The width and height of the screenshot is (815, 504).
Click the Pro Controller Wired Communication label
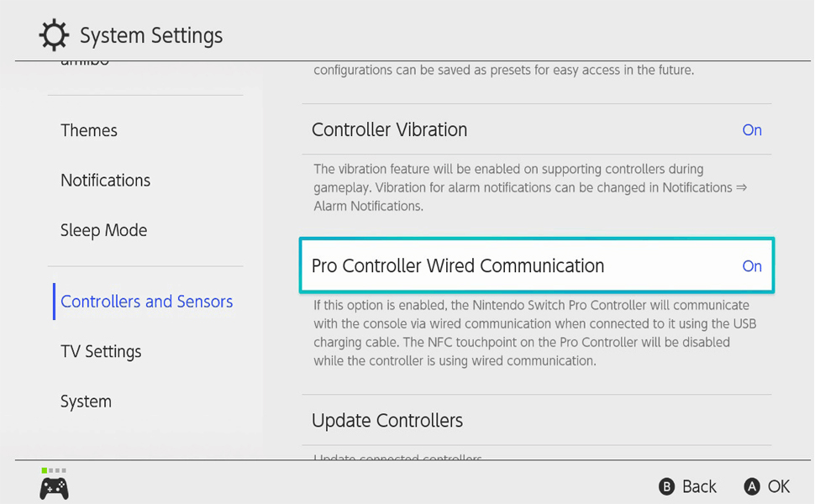coord(458,266)
